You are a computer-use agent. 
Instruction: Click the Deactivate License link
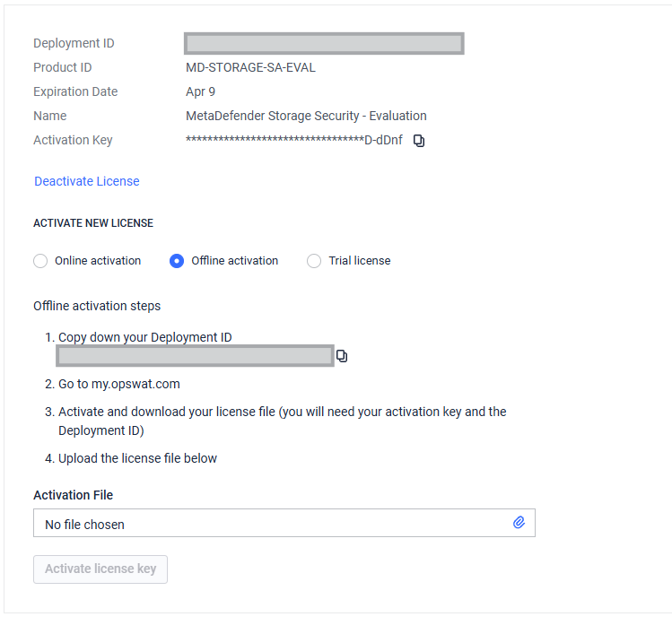pyautogui.click(x=87, y=181)
